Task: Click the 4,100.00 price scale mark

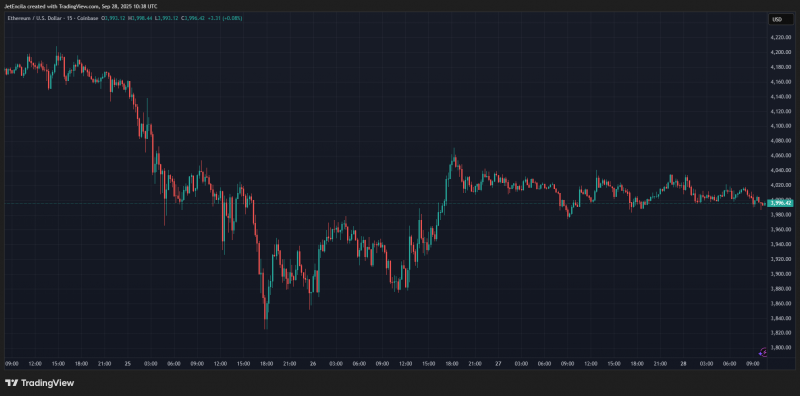Action: pos(781,126)
